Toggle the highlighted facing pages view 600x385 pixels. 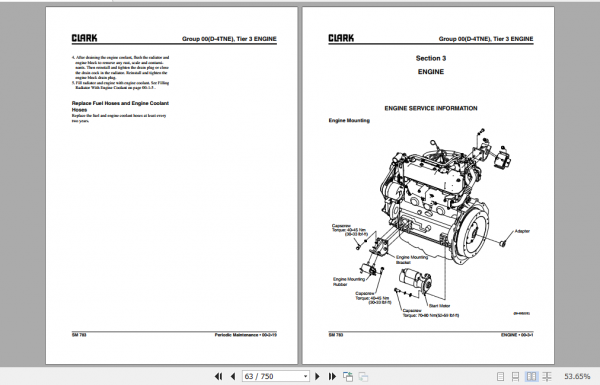tap(532, 377)
